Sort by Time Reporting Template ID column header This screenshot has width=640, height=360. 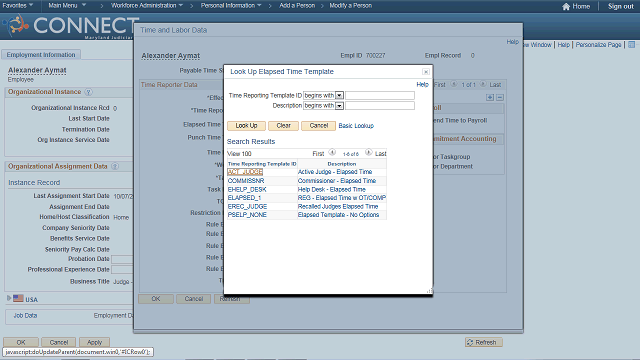point(262,164)
